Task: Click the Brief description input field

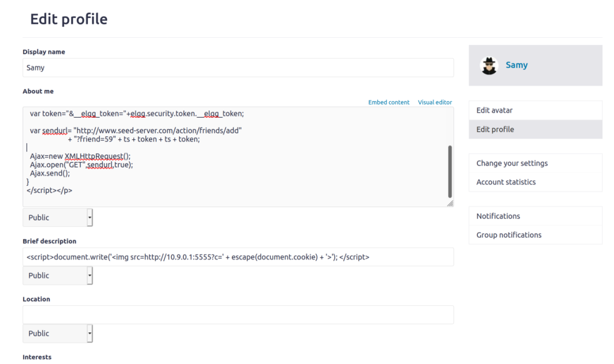Action: (x=238, y=257)
